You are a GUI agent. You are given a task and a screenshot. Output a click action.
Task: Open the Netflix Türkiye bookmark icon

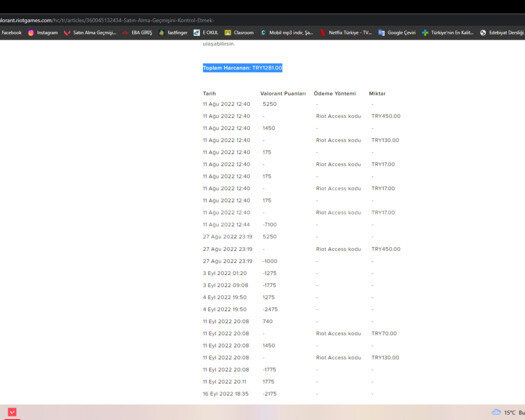[323, 32]
